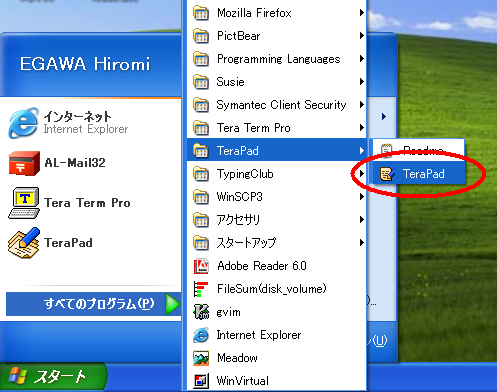This screenshot has height=392, width=497.
Task: Click the Tera Term Pro computer icon
Action: tap(24, 203)
